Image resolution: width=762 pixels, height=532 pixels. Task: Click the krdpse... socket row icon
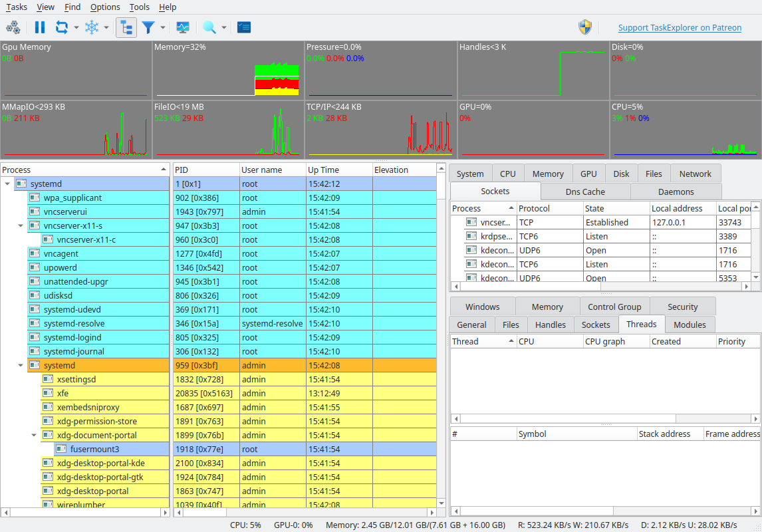click(x=471, y=235)
